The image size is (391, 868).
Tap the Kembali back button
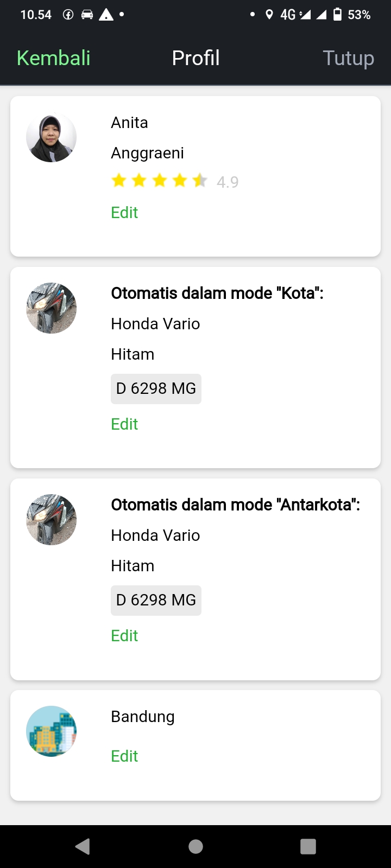[x=53, y=58]
